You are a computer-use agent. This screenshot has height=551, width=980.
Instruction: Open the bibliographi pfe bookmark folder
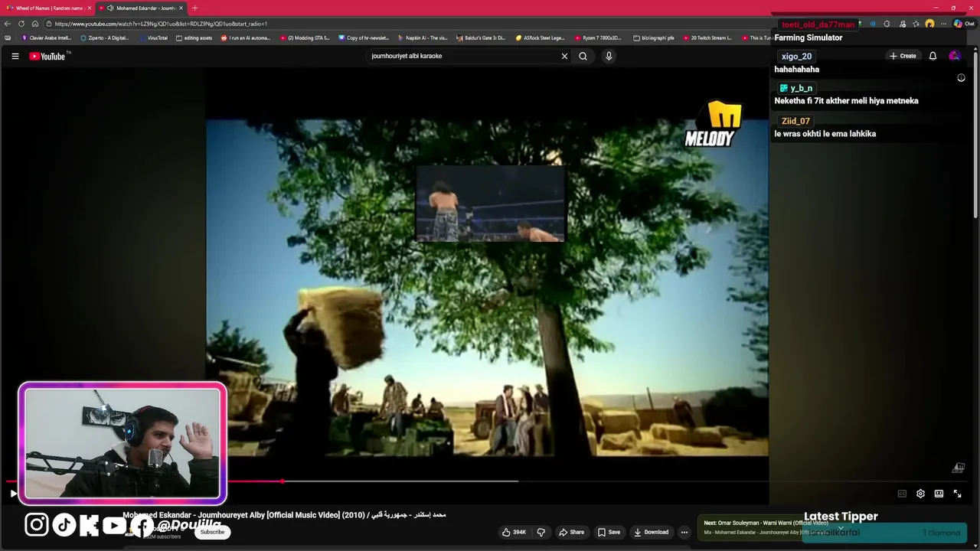tap(654, 37)
